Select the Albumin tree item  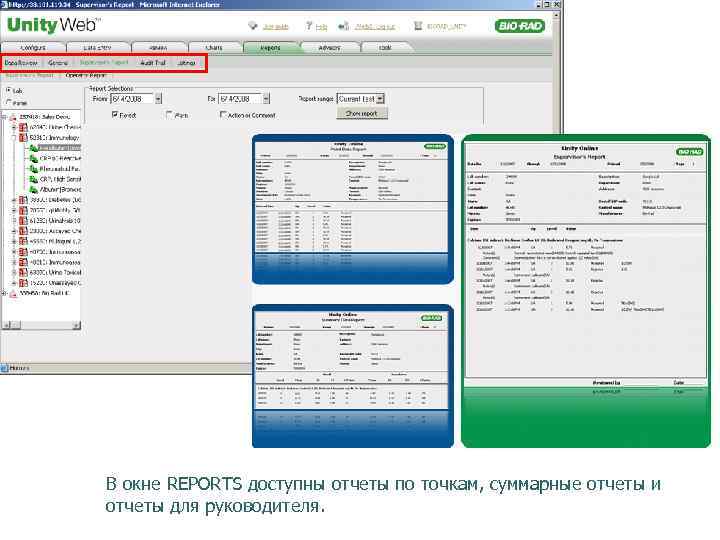tap(60, 189)
